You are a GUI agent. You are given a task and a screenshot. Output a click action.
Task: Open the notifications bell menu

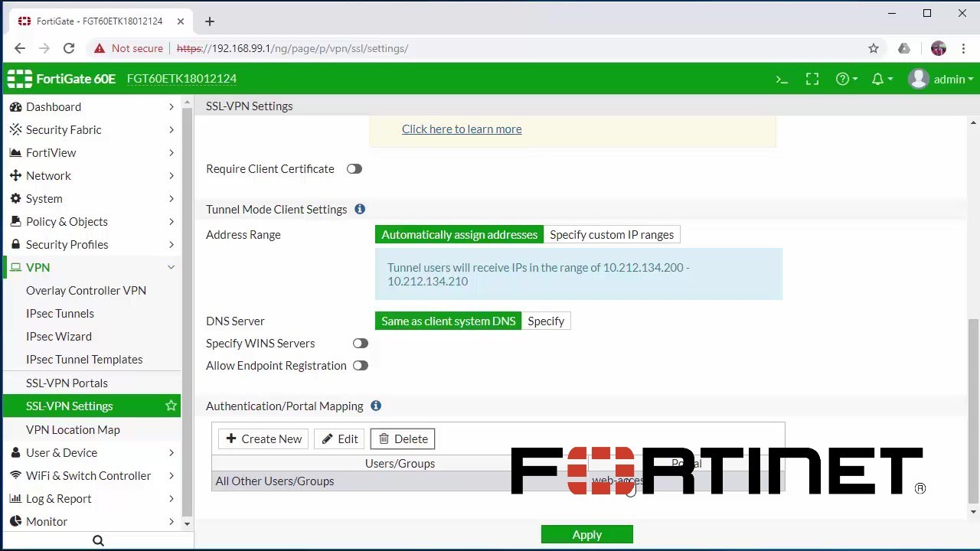click(881, 79)
